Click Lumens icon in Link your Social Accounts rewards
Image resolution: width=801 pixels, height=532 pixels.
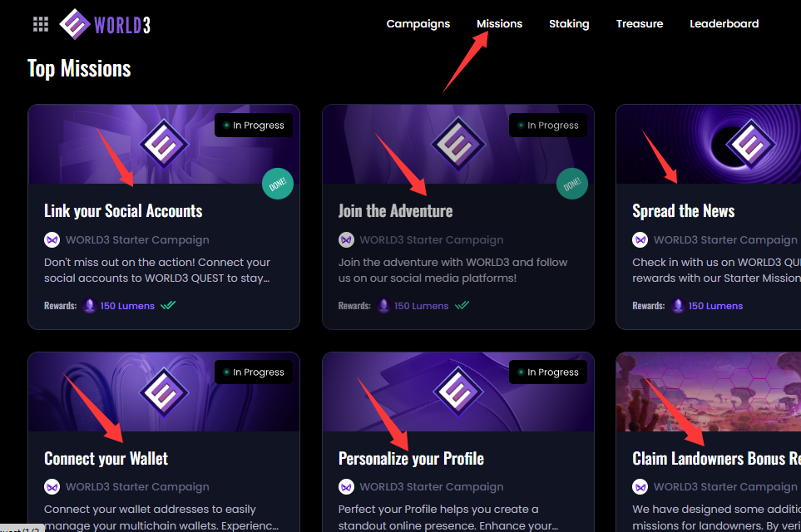90,305
